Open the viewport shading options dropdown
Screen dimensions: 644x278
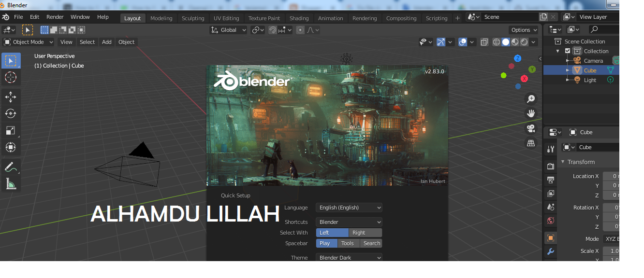(534, 42)
